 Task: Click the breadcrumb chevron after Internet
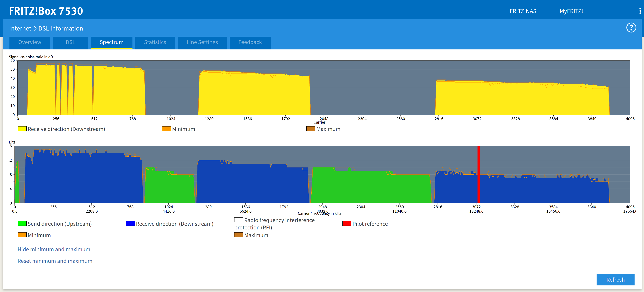(35, 28)
